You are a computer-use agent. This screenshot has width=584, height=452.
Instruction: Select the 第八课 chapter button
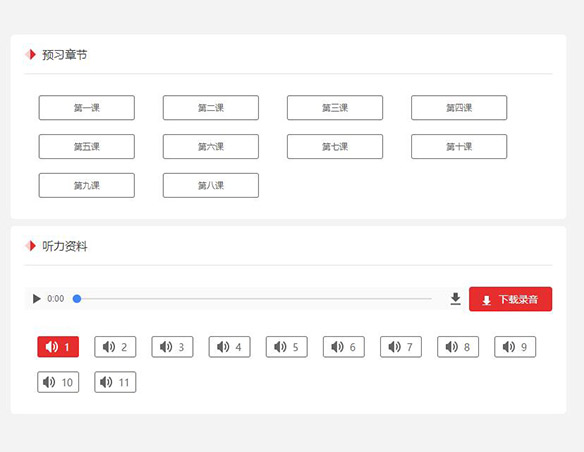pos(211,185)
